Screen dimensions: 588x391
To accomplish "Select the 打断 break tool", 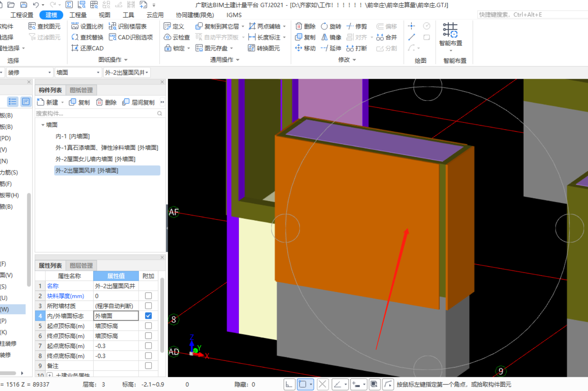I will pyautogui.click(x=356, y=48).
